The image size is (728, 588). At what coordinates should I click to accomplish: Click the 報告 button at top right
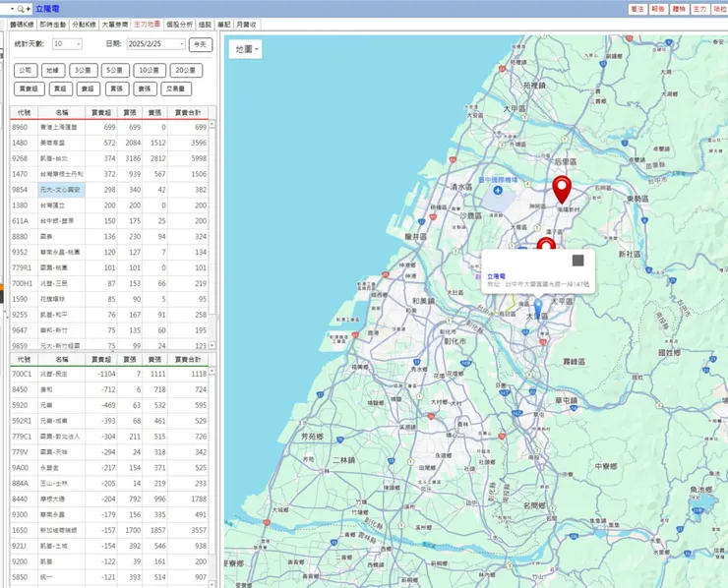pyautogui.click(x=658, y=8)
